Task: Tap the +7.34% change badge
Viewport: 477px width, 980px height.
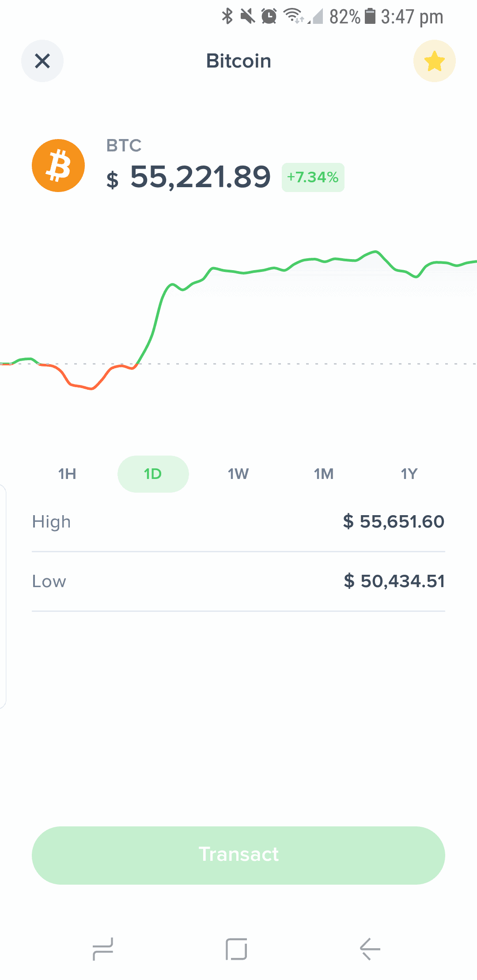Action: [313, 177]
